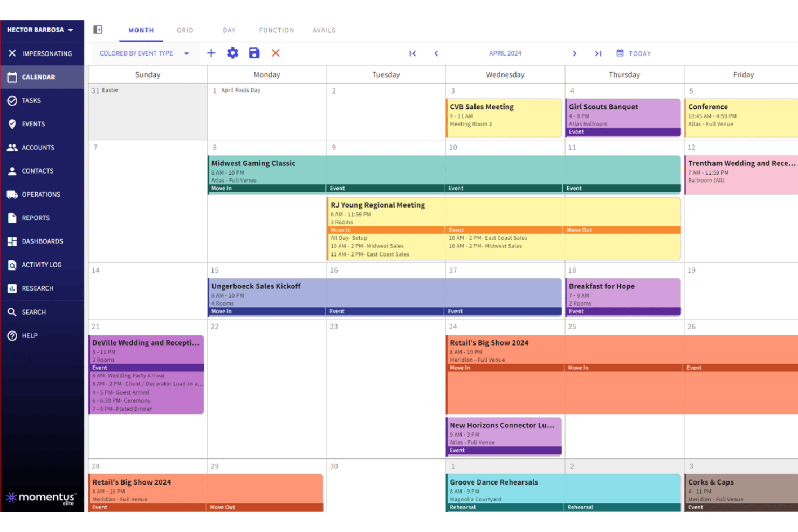Open Tasks in the sidebar

(42, 100)
